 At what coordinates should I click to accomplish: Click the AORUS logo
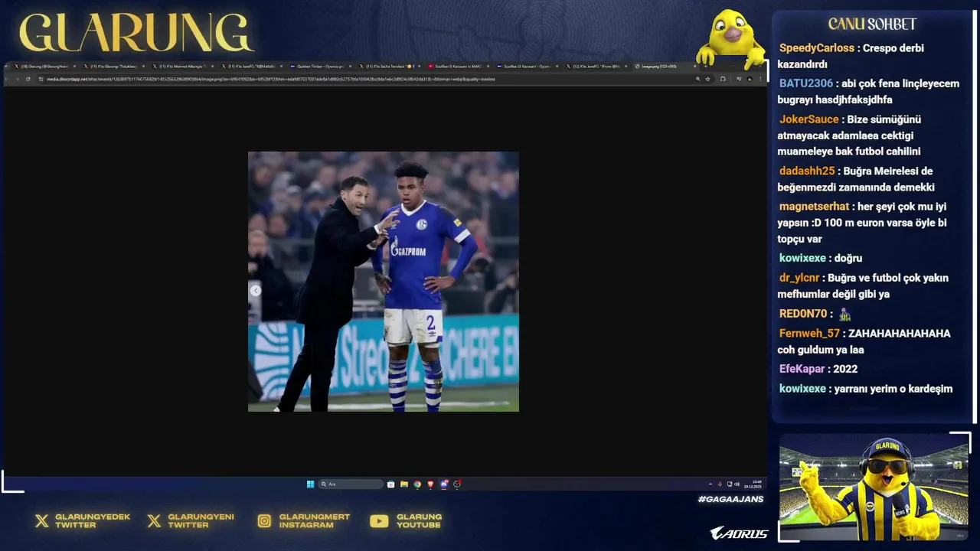pyautogui.click(x=739, y=533)
